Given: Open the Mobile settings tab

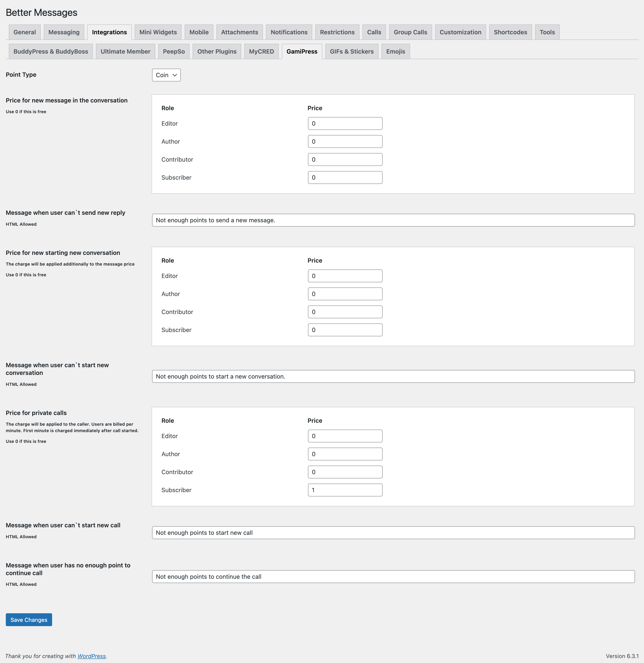Looking at the screenshot, I should coord(199,32).
